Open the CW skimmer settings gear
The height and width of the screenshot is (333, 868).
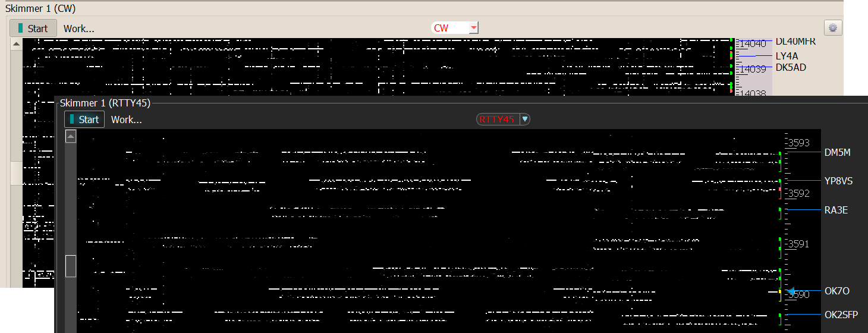click(832, 28)
